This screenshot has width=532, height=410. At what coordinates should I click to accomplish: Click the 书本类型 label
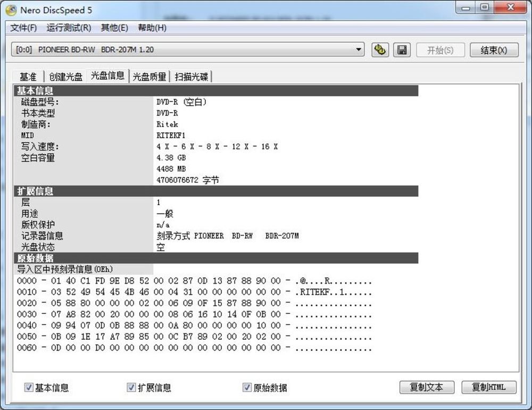pos(38,113)
